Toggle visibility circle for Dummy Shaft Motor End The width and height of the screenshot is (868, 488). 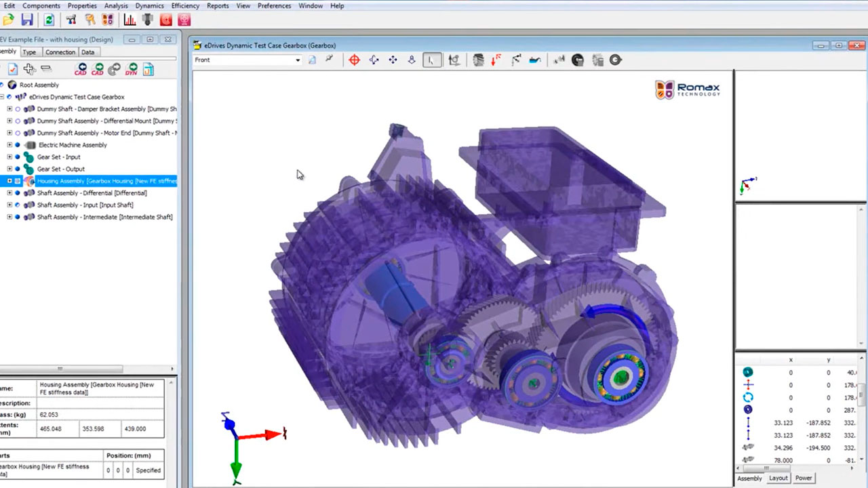(x=18, y=133)
